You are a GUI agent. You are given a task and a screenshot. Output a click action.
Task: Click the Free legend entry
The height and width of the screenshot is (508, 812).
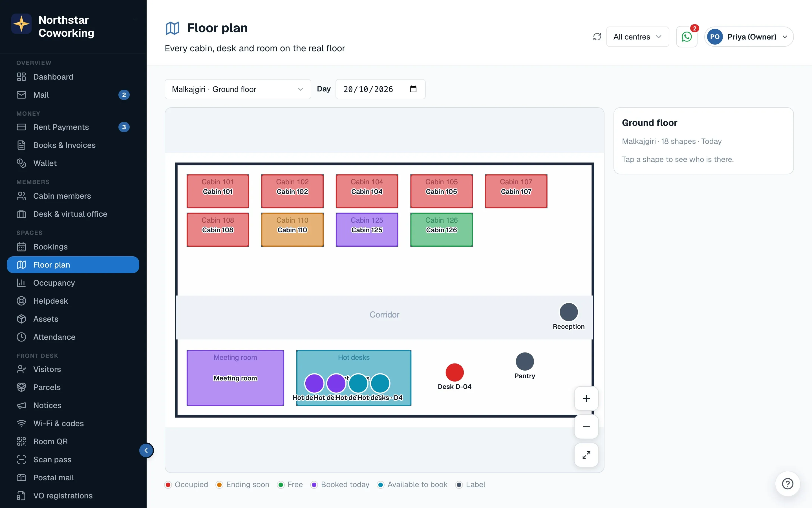290,485
